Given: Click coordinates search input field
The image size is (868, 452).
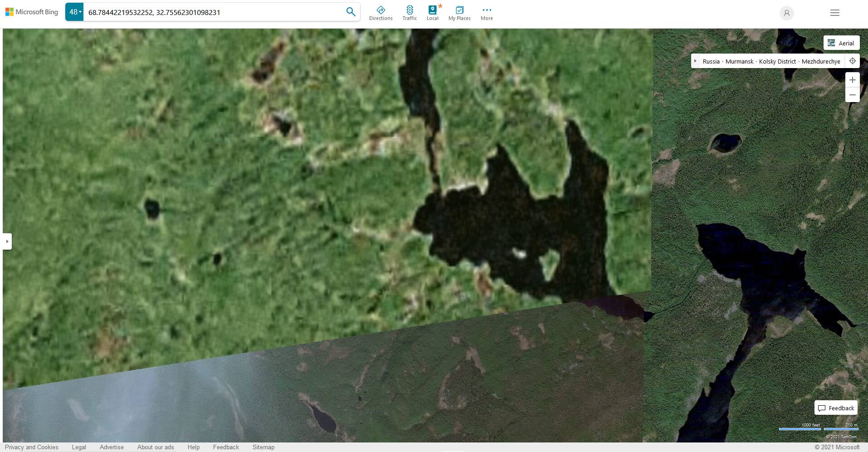Looking at the screenshot, I should pyautogui.click(x=213, y=12).
